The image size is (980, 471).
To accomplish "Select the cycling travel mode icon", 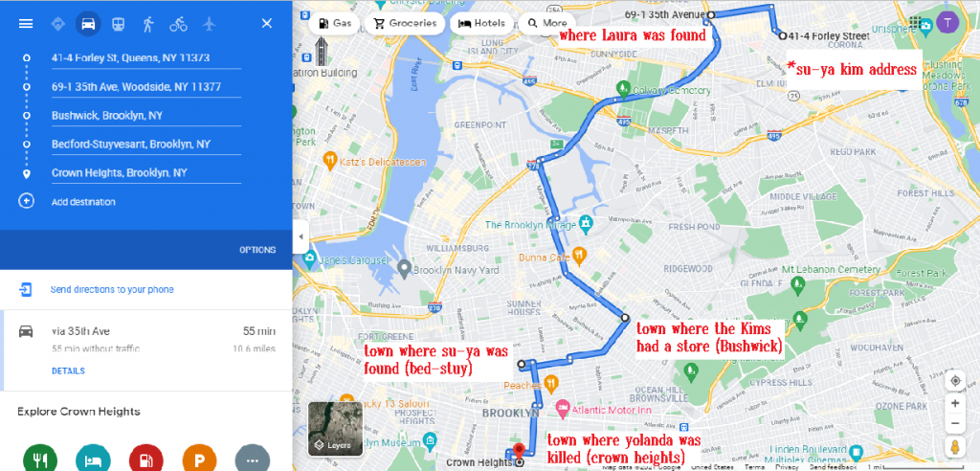I will click(x=178, y=24).
